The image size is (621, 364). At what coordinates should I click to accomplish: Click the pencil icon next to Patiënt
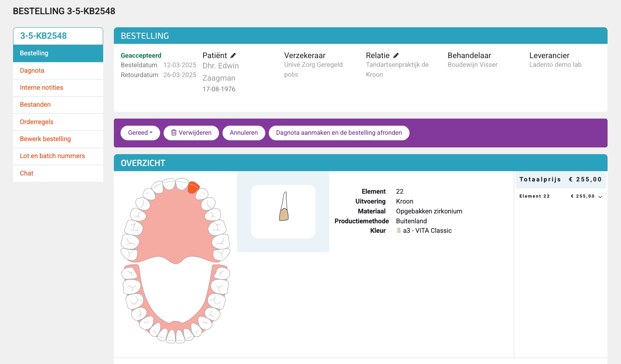click(x=233, y=56)
